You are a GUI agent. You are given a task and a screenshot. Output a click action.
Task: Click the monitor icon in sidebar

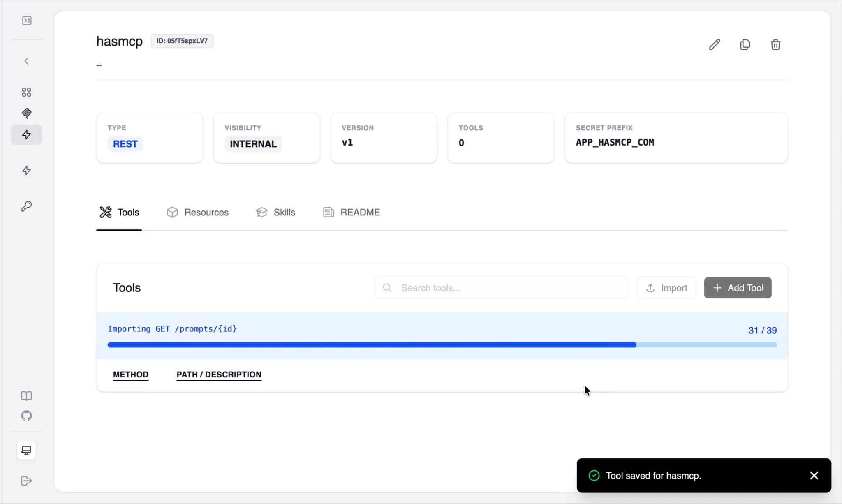coord(26,451)
